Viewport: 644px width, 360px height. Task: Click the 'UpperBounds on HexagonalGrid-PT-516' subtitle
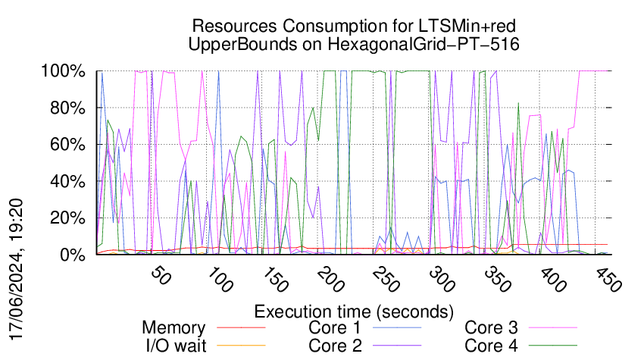pyautogui.click(x=354, y=44)
